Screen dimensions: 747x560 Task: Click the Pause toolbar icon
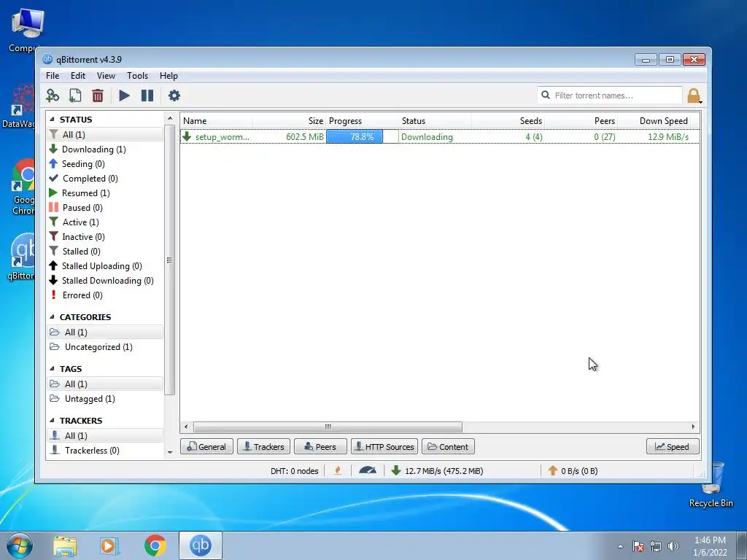[x=147, y=96]
